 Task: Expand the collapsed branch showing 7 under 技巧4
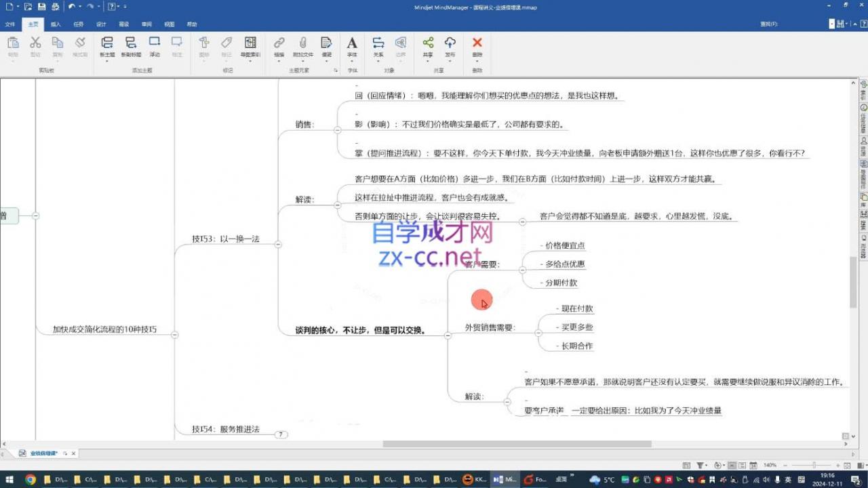pos(280,434)
